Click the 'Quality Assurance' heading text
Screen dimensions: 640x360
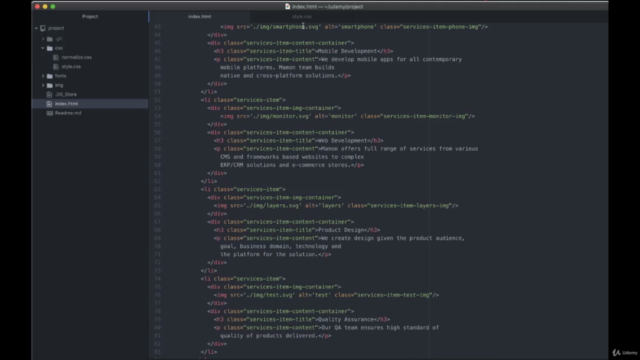(346, 319)
